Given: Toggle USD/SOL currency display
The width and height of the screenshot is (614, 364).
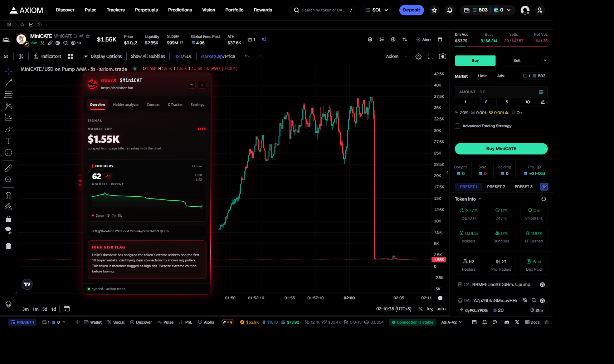Looking at the screenshot, I should pyautogui.click(x=183, y=56).
